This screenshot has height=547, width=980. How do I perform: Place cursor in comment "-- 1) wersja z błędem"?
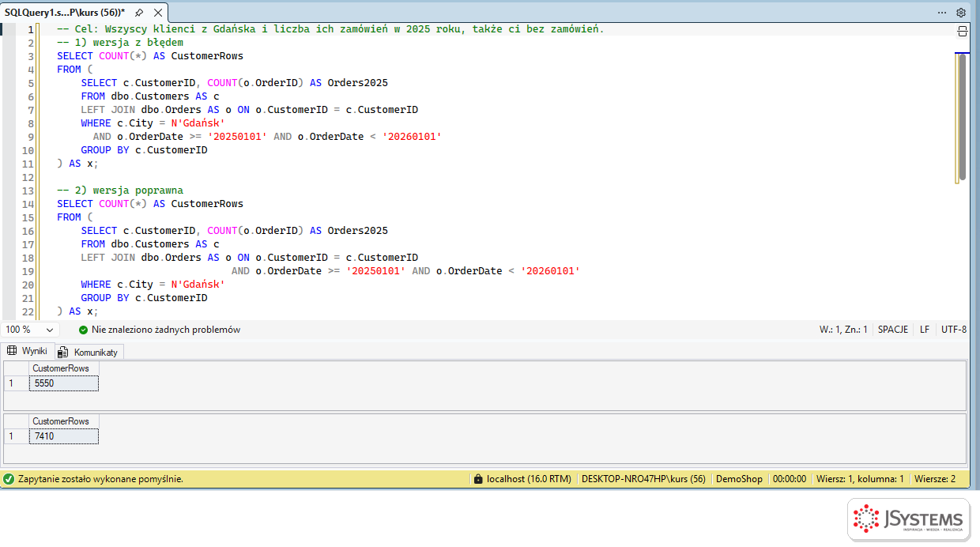click(x=120, y=43)
